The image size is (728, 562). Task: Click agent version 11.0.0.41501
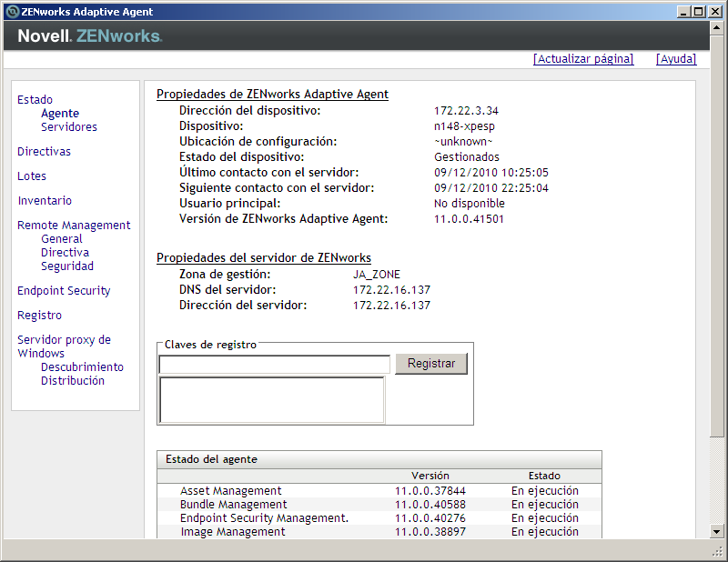469,219
